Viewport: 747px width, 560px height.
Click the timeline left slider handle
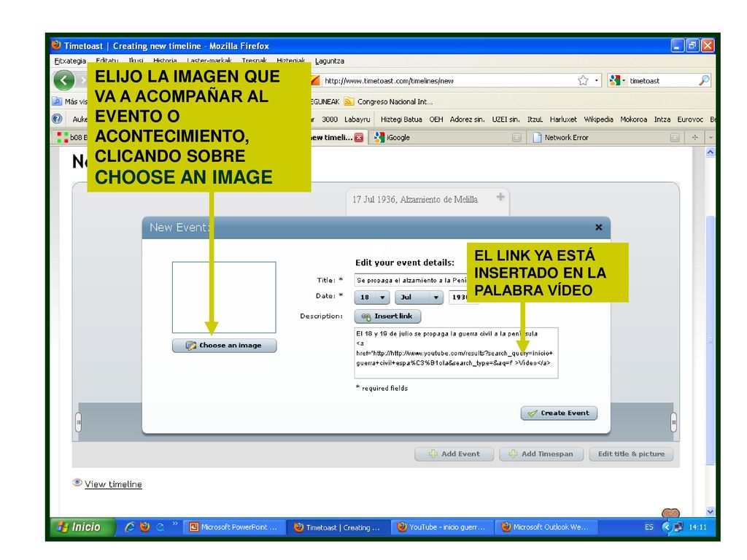(79, 422)
